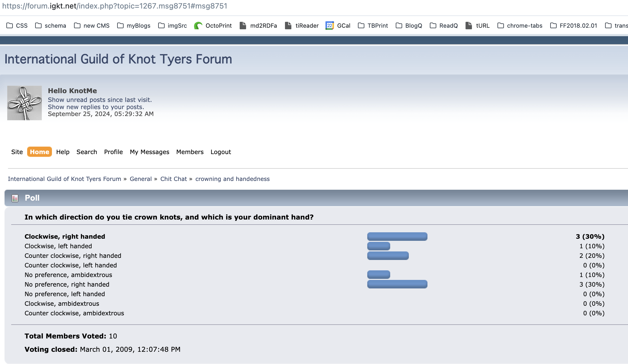Click the knot avatar image
The height and width of the screenshot is (364, 628).
pos(25,103)
